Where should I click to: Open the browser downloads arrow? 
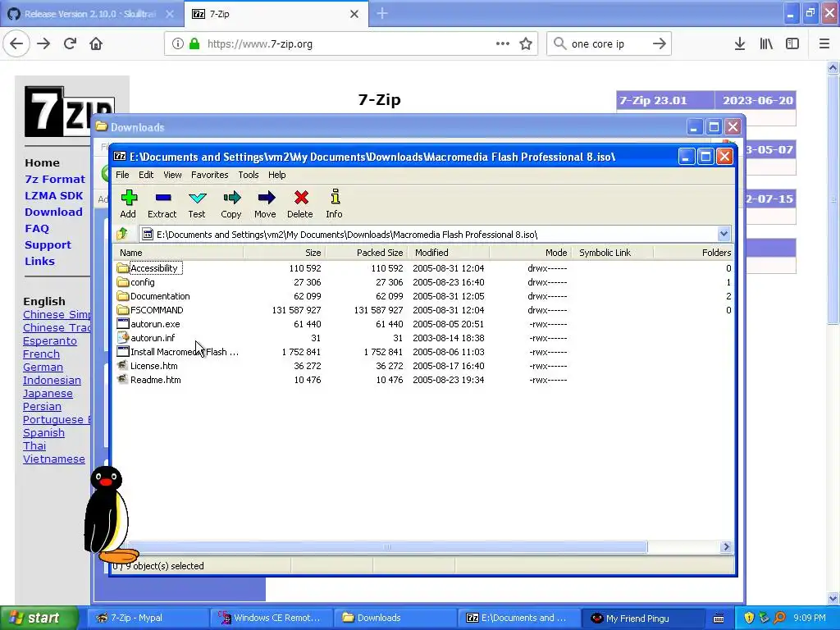point(740,43)
